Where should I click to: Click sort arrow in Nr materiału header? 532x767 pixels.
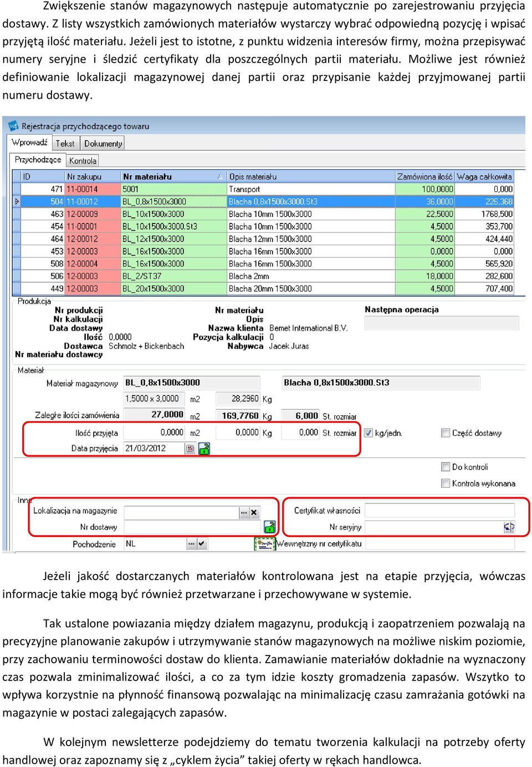click(220, 177)
